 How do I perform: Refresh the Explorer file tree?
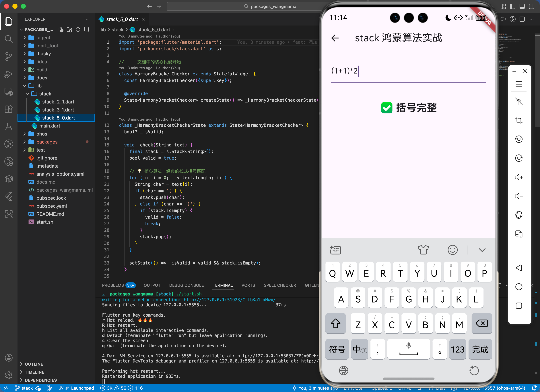pyautogui.click(x=78, y=30)
